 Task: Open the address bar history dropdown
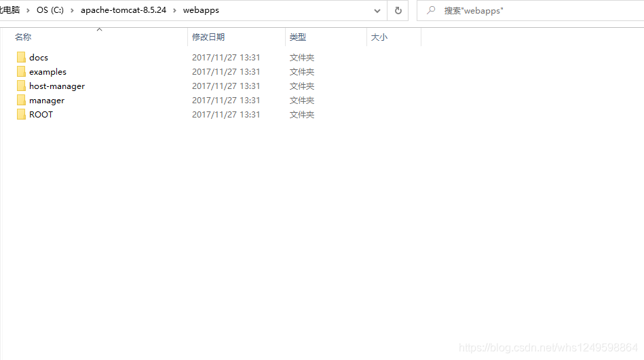pyautogui.click(x=377, y=11)
